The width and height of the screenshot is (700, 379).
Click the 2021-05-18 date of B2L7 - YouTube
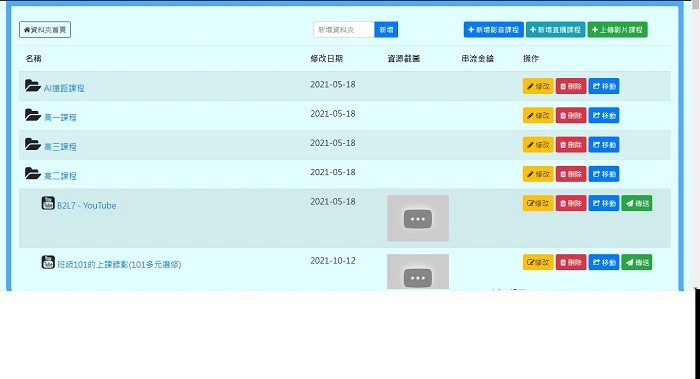(333, 201)
